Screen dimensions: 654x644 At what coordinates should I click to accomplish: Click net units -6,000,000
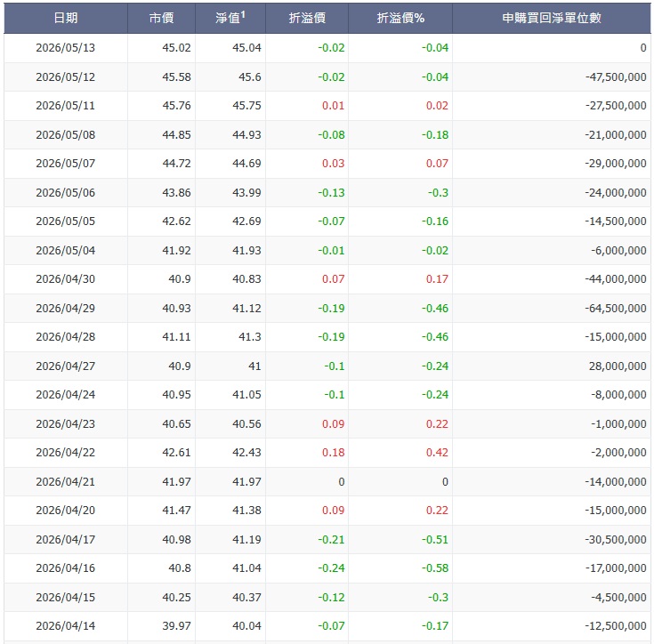click(x=618, y=251)
